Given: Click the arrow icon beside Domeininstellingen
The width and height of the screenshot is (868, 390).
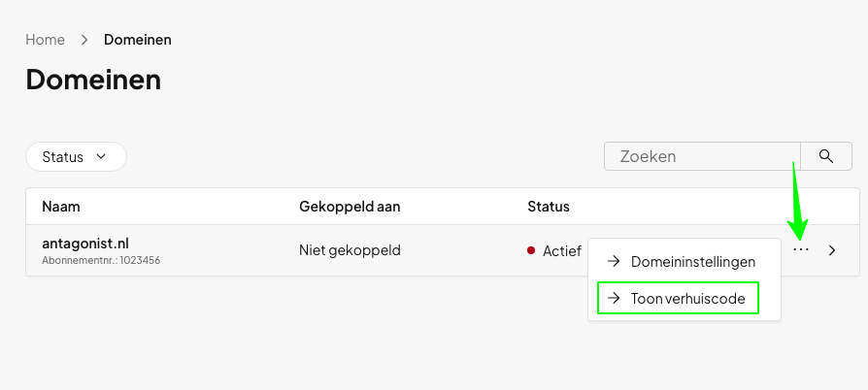Looking at the screenshot, I should click(x=614, y=262).
